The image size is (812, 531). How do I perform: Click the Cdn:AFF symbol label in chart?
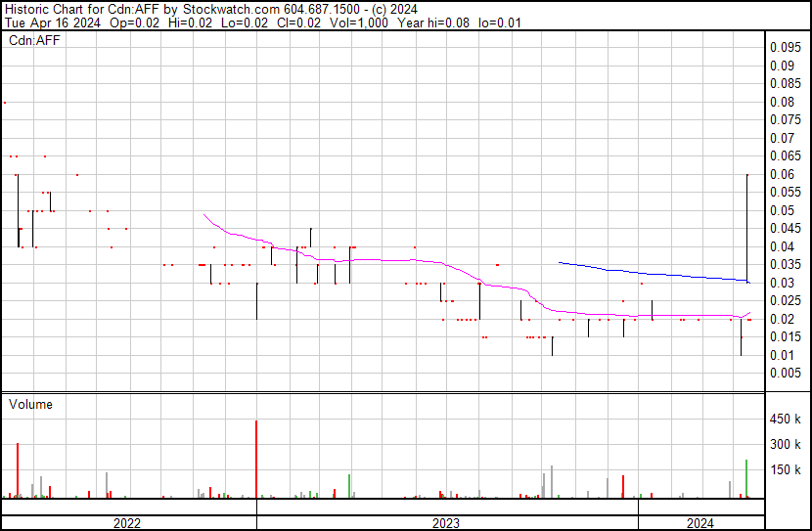[34, 40]
